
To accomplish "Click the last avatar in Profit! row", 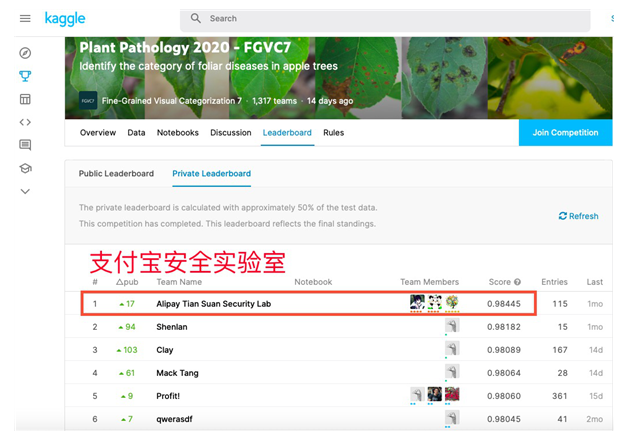I will pyautogui.click(x=452, y=395).
